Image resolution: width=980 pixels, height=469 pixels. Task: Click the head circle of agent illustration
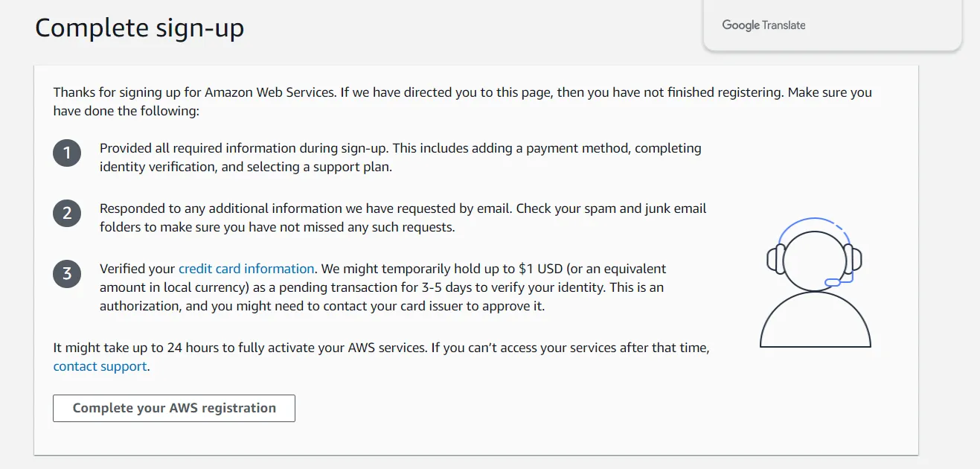point(815,260)
